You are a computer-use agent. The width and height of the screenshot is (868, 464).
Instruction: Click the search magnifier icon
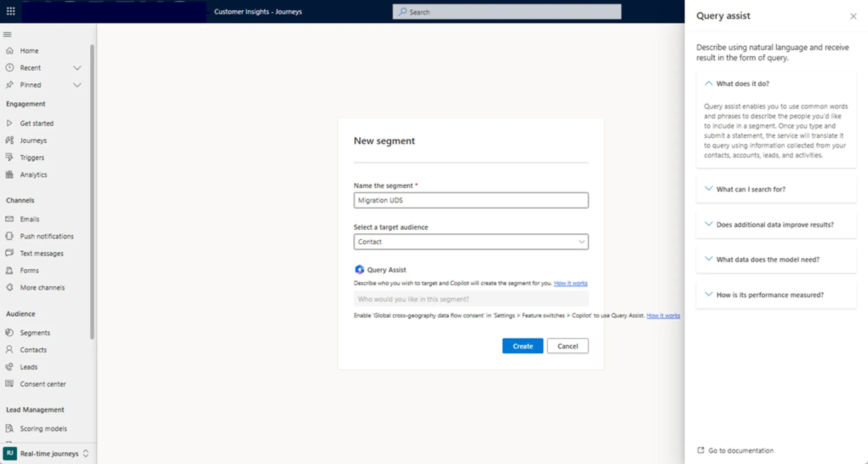(x=403, y=12)
